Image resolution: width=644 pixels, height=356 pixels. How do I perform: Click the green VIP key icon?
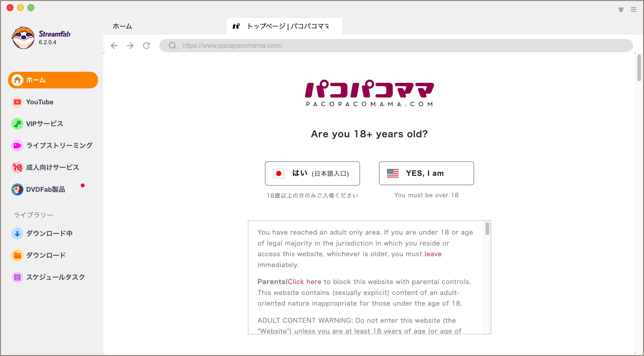point(17,124)
